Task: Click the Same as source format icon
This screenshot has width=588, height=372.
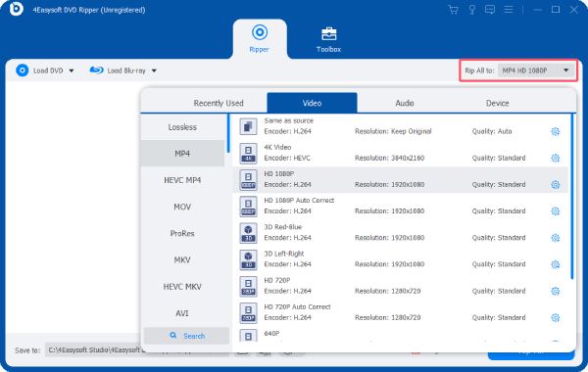Action: 248,126
